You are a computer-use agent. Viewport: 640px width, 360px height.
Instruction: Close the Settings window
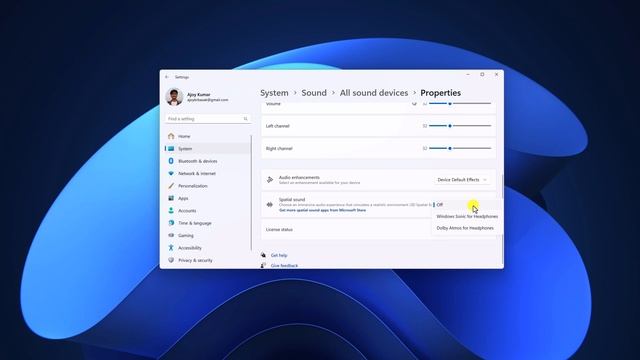coord(496,75)
